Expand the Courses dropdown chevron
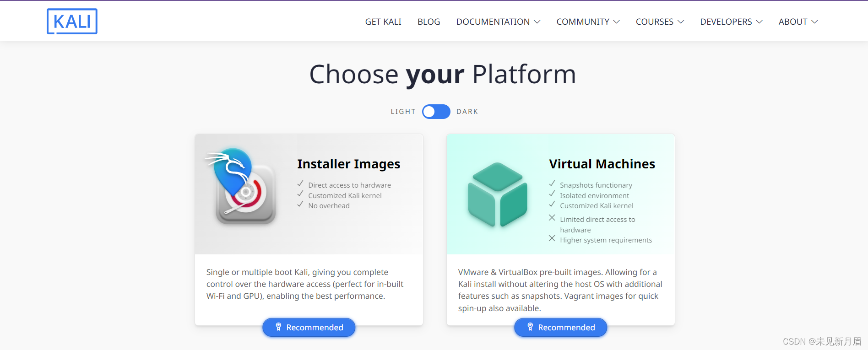 pyautogui.click(x=681, y=22)
